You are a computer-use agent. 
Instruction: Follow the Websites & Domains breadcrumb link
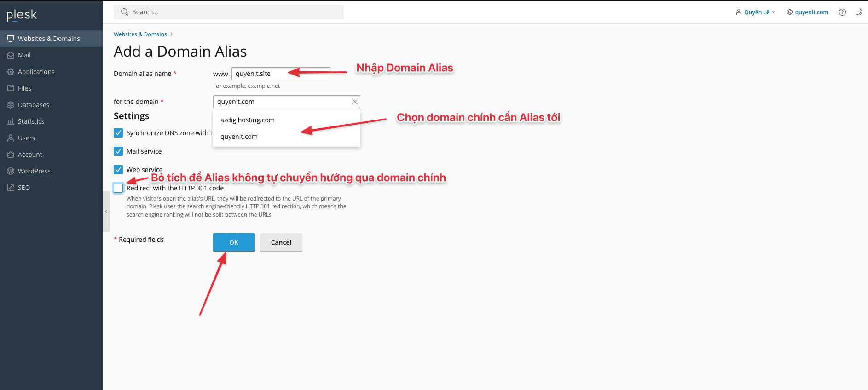coord(140,34)
